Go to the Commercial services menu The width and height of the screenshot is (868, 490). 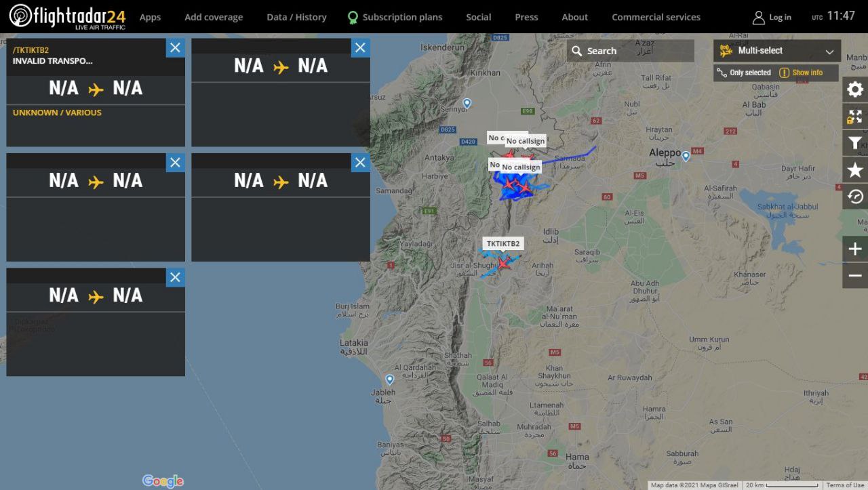[x=656, y=17]
